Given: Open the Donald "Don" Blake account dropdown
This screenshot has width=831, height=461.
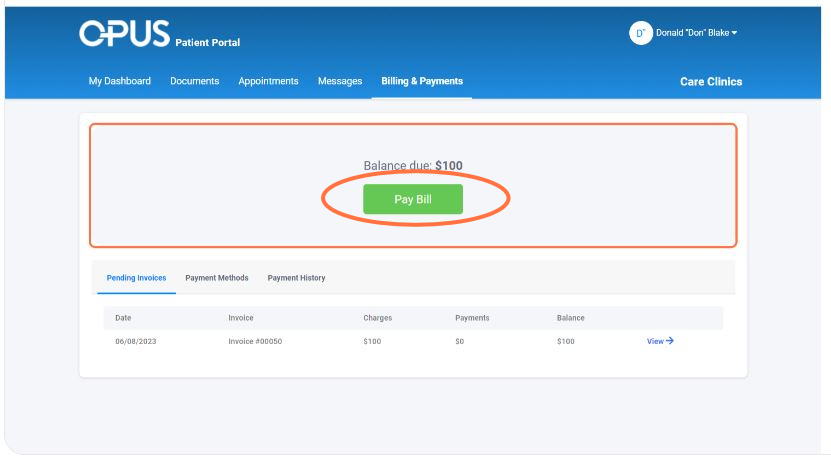Looking at the screenshot, I should coord(696,33).
